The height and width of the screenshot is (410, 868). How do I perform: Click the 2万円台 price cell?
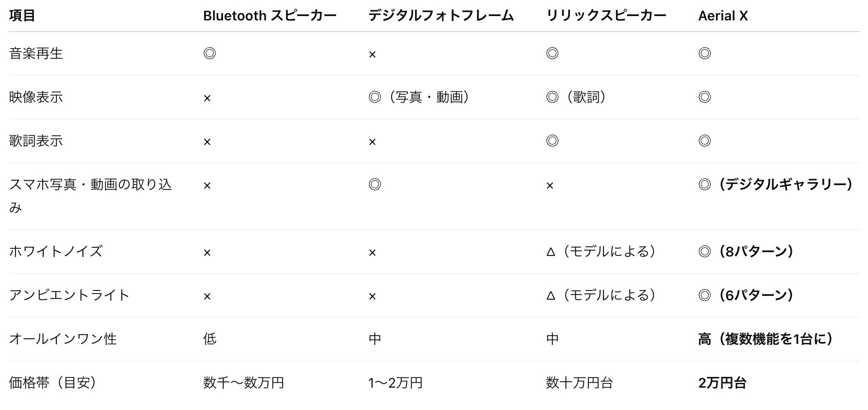[x=722, y=383]
